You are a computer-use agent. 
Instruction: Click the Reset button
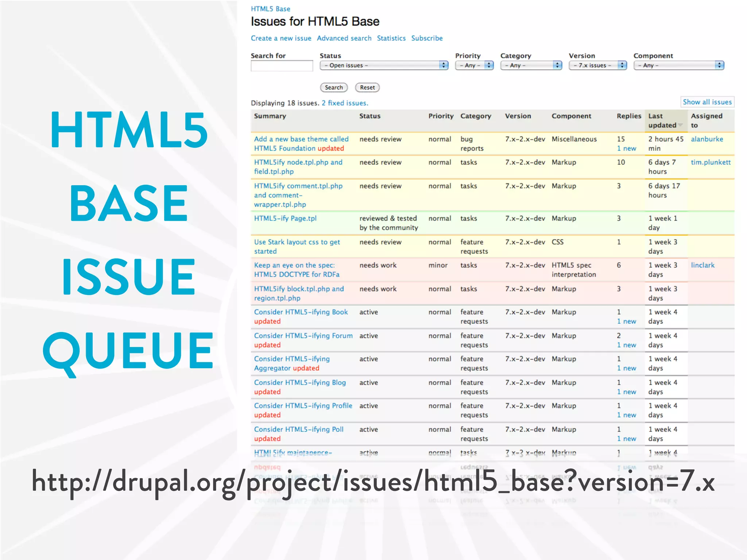(367, 87)
